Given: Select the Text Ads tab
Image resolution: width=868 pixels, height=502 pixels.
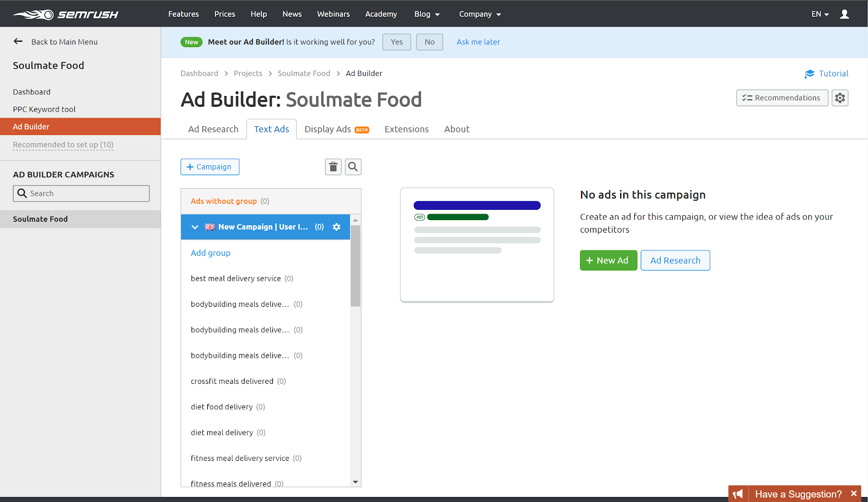Looking at the screenshot, I should coord(271,129).
